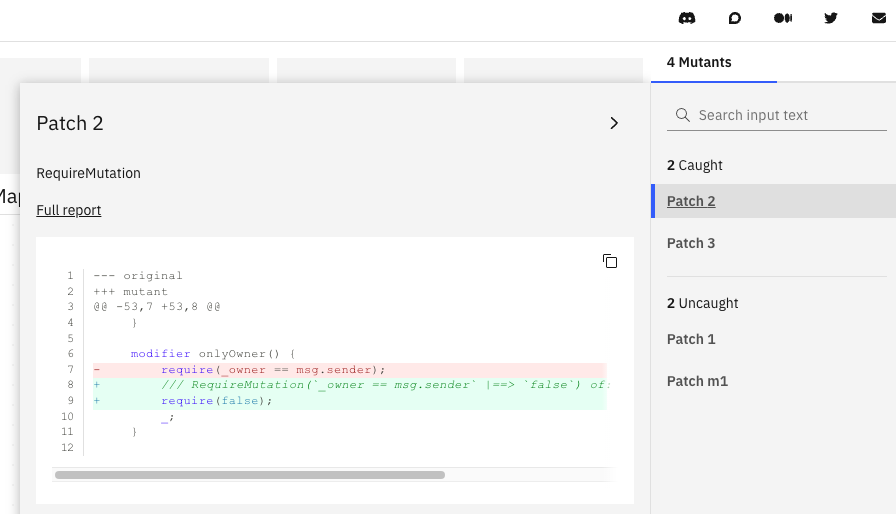Click the 2 Caught group header
Viewport: 896px width, 514px height.
point(694,165)
